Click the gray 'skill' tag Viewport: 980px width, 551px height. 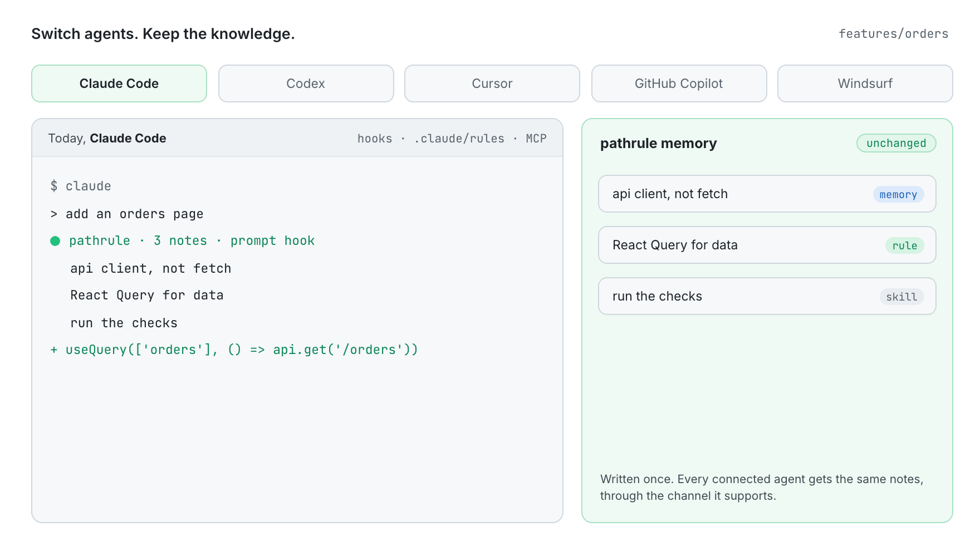coord(901,297)
